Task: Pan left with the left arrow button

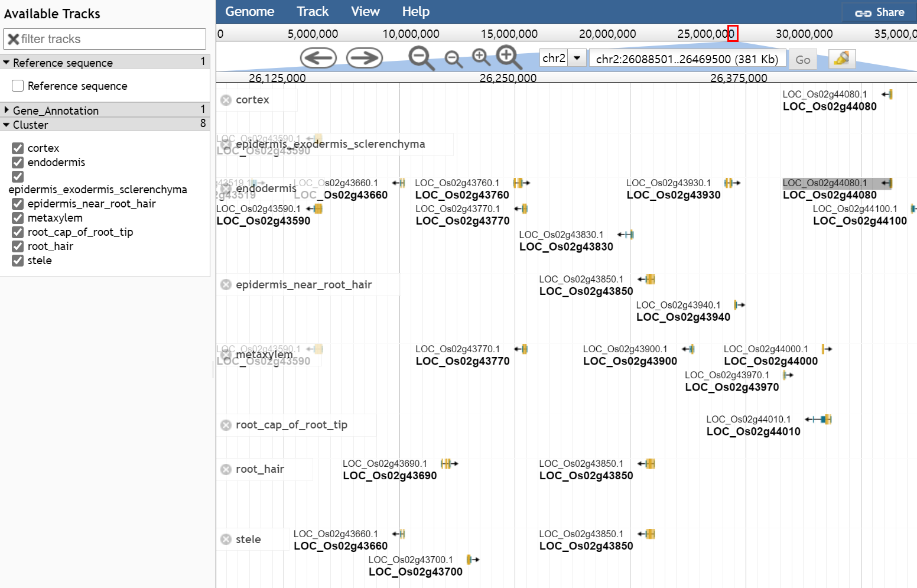Action: click(318, 58)
